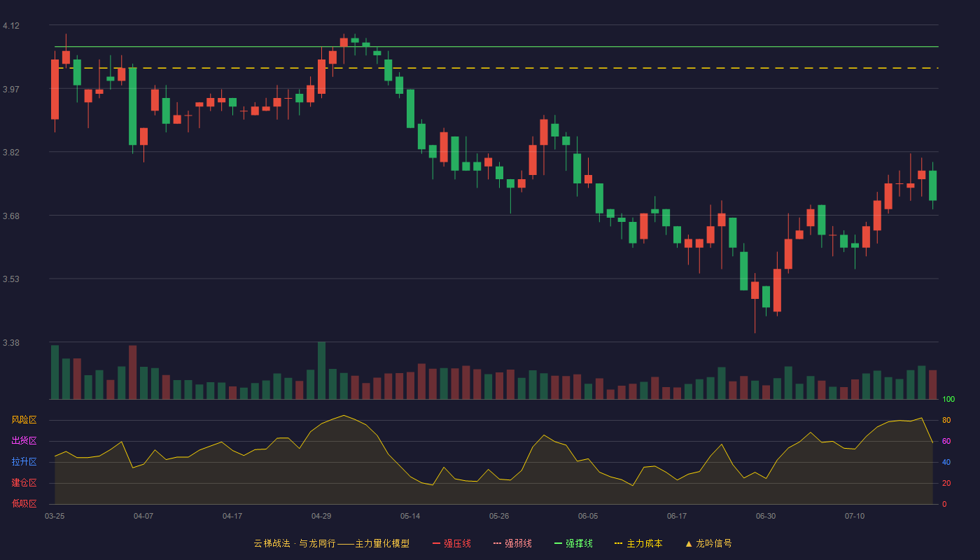980x560 pixels.
Task: Click the 100 value on indicator axis
Action: (948, 400)
